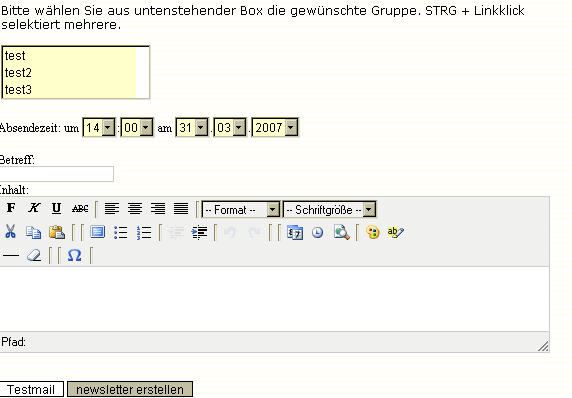Select test2 group in list

[69, 73]
